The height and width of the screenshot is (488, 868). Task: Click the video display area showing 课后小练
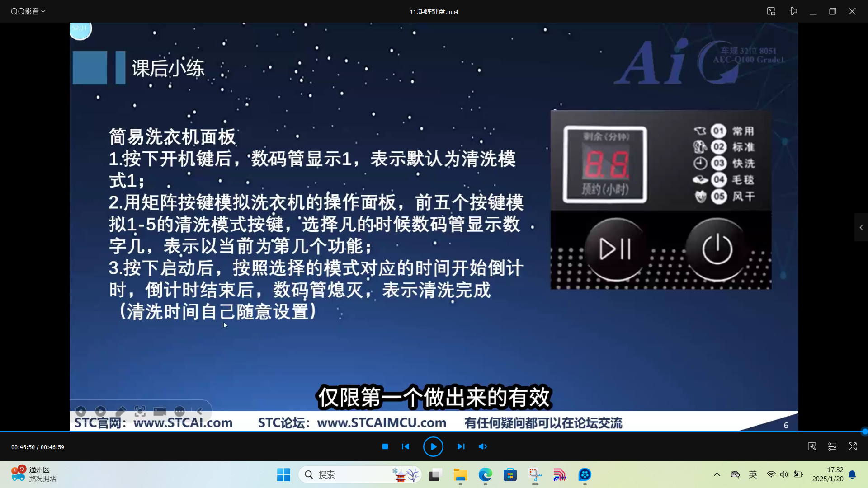pos(434,227)
